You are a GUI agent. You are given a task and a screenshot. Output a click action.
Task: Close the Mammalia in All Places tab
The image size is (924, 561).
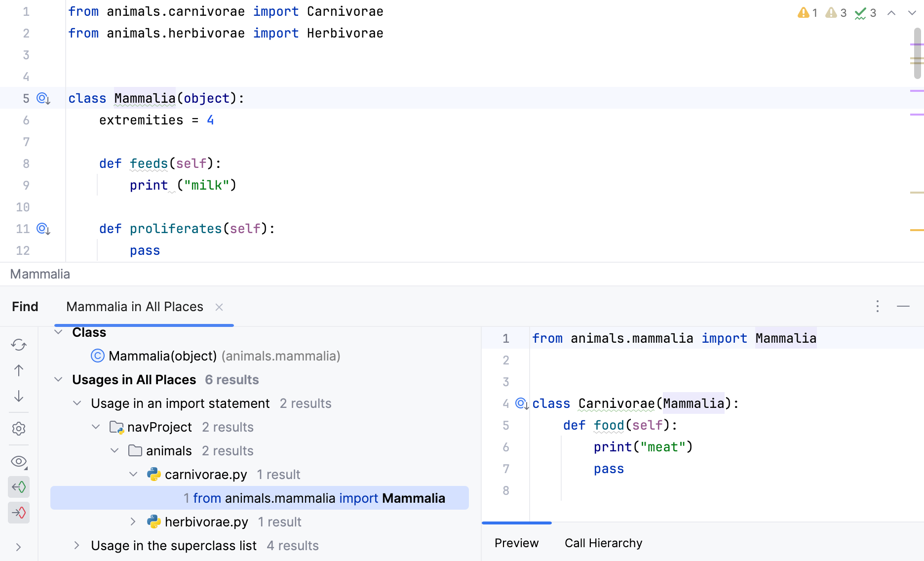click(x=219, y=307)
